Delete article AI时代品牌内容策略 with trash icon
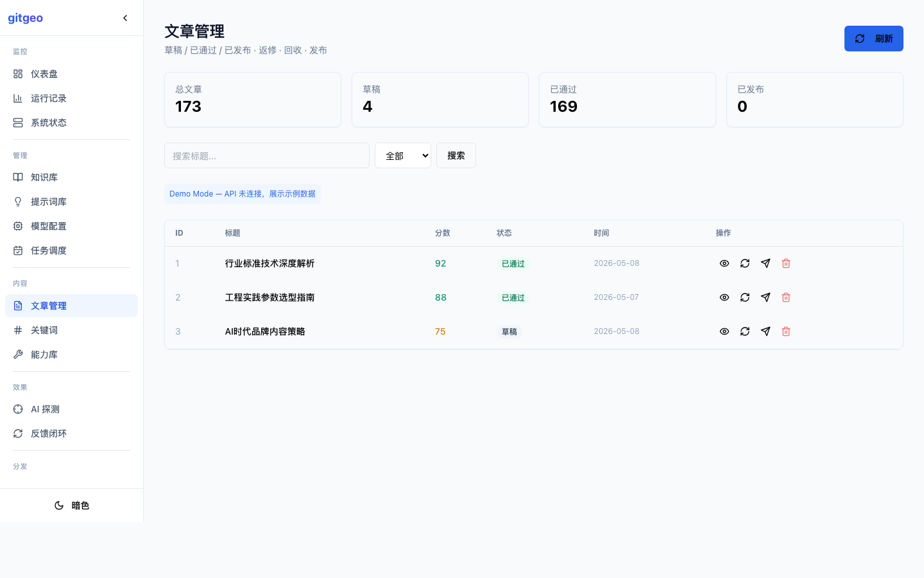924x578 pixels. coord(786,331)
